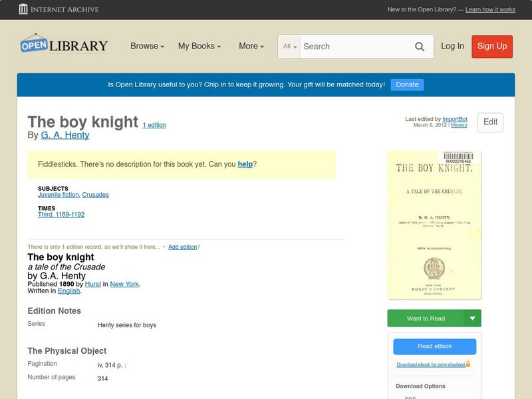Open the G. A. Henty author page
Image resolution: width=532 pixels, height=399 pixels.
coord(63,134)
